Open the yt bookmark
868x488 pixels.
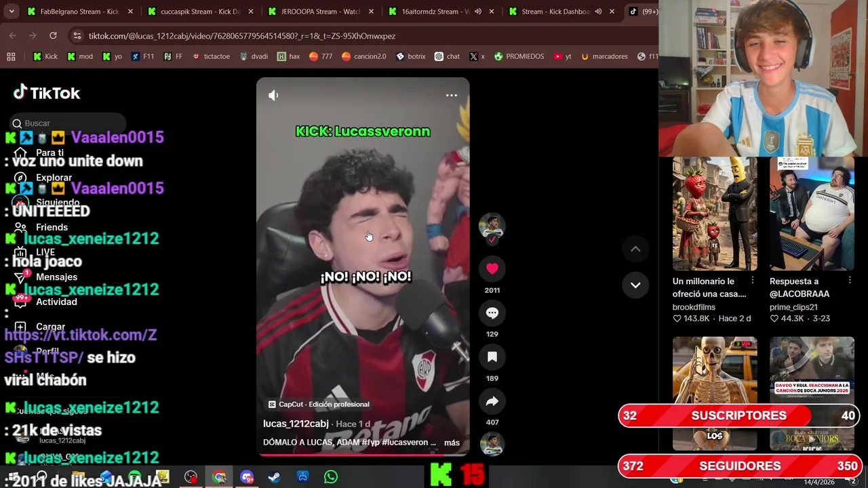coord(562,56)
